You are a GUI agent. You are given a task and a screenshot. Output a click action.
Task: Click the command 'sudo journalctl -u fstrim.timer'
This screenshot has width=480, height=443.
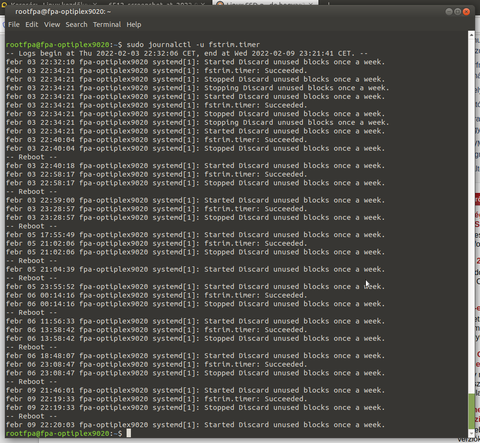coord(193,45)
